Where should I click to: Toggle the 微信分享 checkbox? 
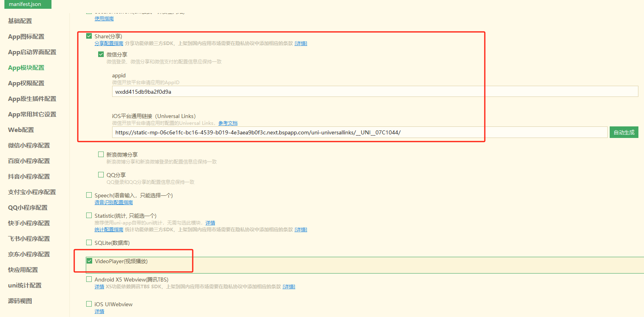point(101,55)
